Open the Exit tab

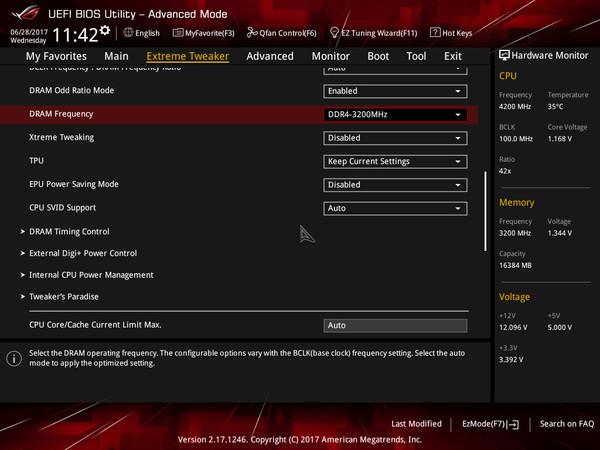click(453, 56)
